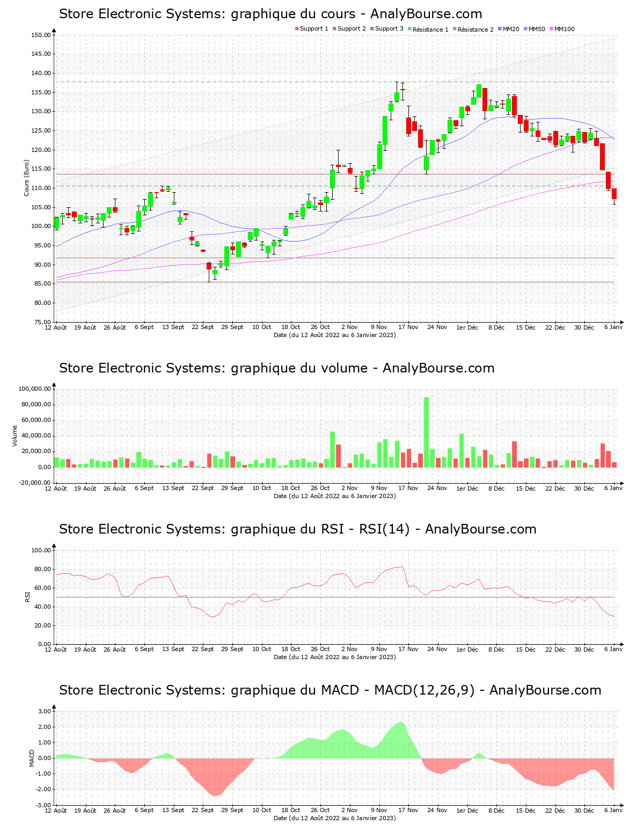Screen dimensions: 644x832
Task: Click the 40,000.00 volume axis value
Action: click(x=37, y=436)
